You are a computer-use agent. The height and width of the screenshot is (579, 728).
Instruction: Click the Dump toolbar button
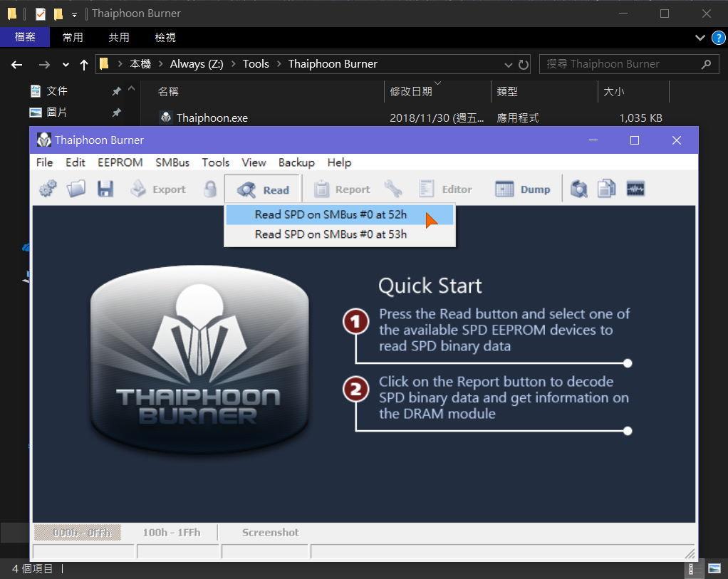[522, 189]
